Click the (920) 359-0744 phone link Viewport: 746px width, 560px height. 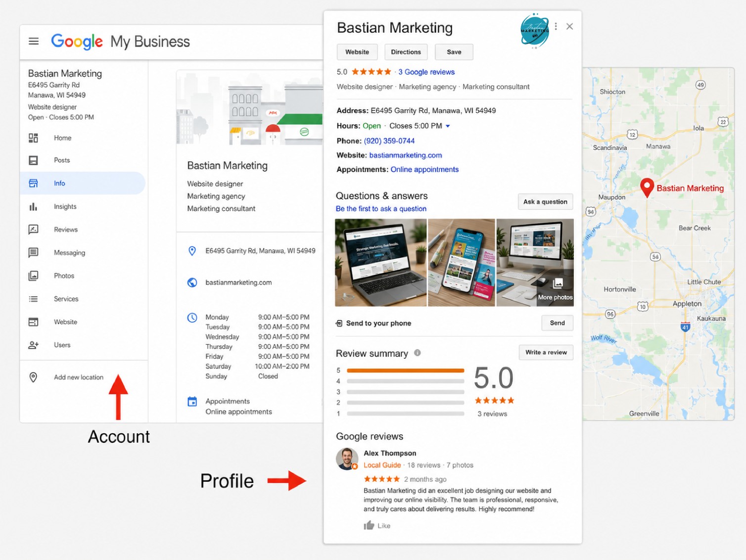[389, 141]
